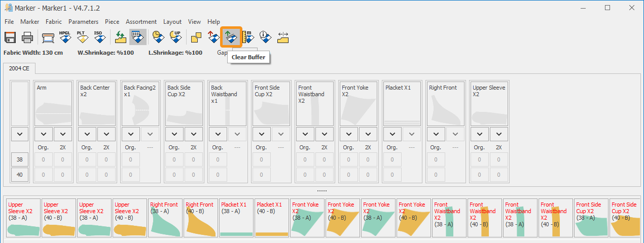Click the Print icon in the toolbar
The width and height of the screenshot is (644, 243).
click(x=27, y=37)
